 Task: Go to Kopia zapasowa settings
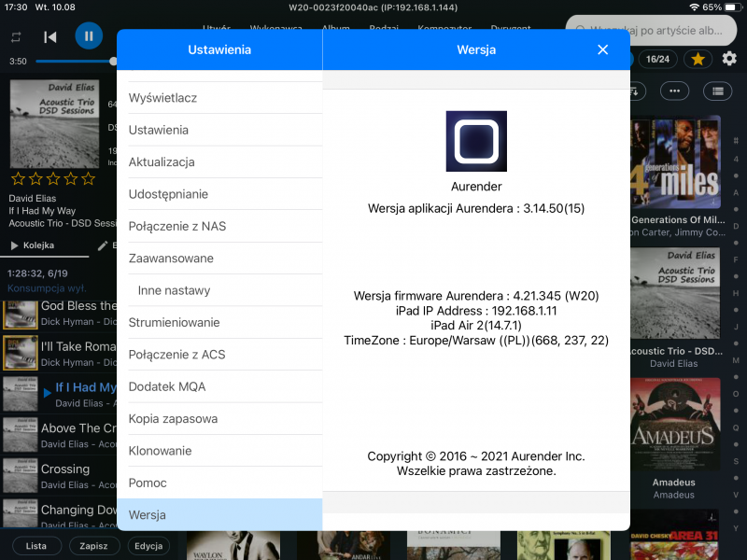tap(219, 418)
